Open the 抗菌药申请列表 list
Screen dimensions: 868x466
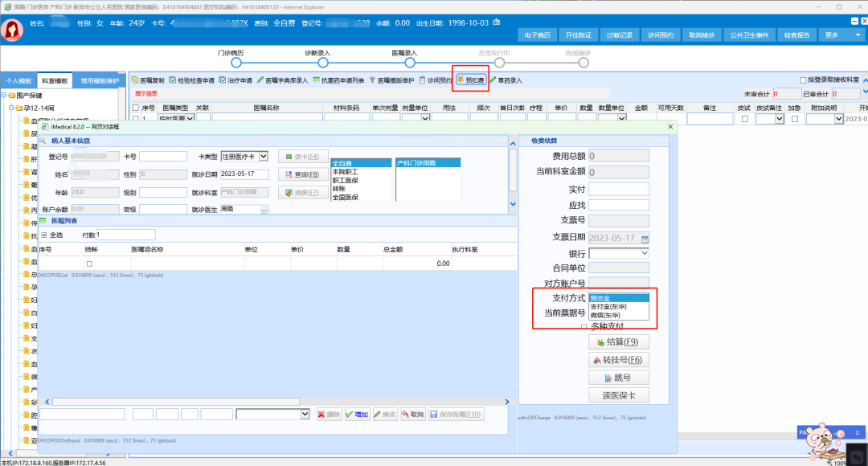338,80
